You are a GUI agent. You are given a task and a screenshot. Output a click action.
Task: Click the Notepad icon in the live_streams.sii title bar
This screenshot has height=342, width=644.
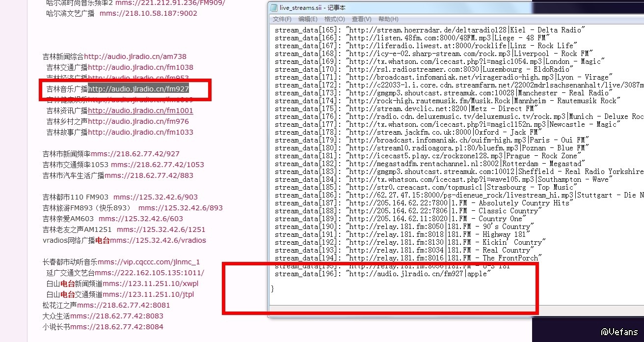click(x=274, y=7)
